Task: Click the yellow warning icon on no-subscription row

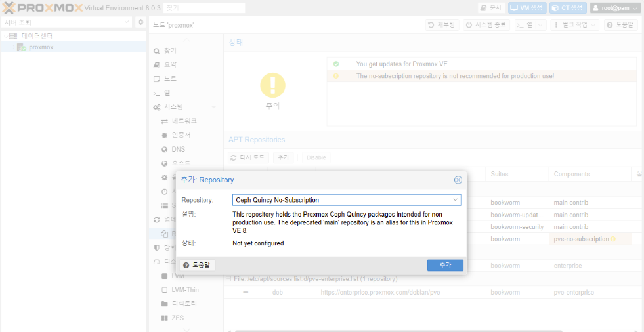Action: [336, 76]
